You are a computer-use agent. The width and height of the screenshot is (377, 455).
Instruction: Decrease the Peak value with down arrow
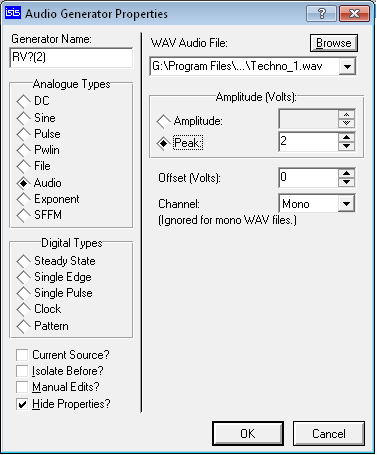coord(346,146)
